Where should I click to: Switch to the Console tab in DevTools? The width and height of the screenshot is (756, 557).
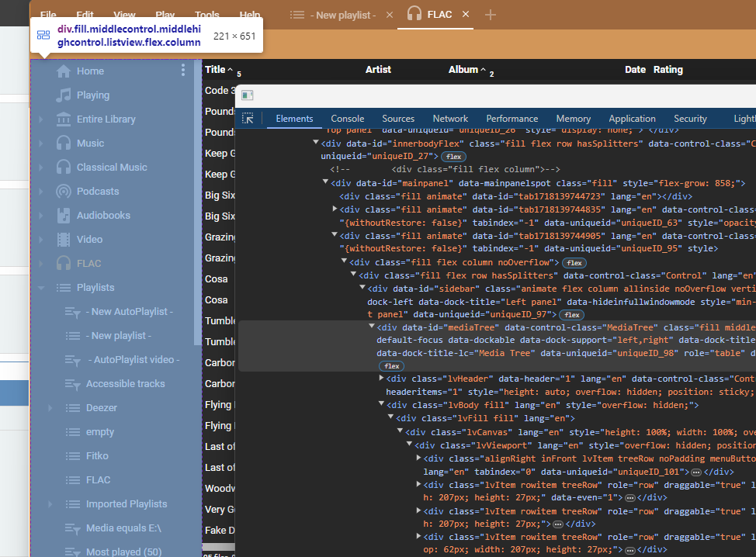point(347,119)
